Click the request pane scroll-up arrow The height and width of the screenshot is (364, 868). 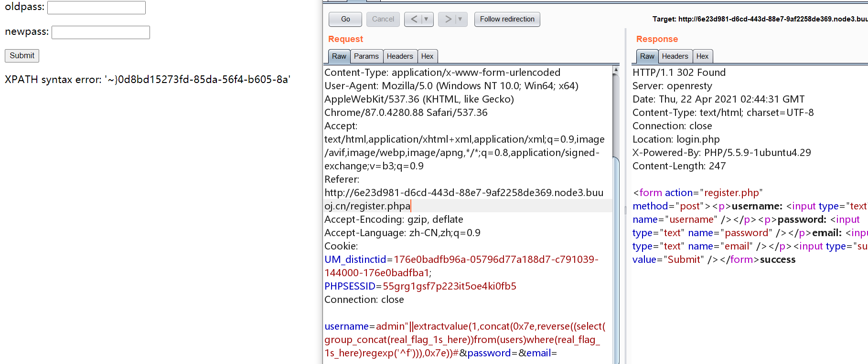pyautogui.click(x=616, y=70)
